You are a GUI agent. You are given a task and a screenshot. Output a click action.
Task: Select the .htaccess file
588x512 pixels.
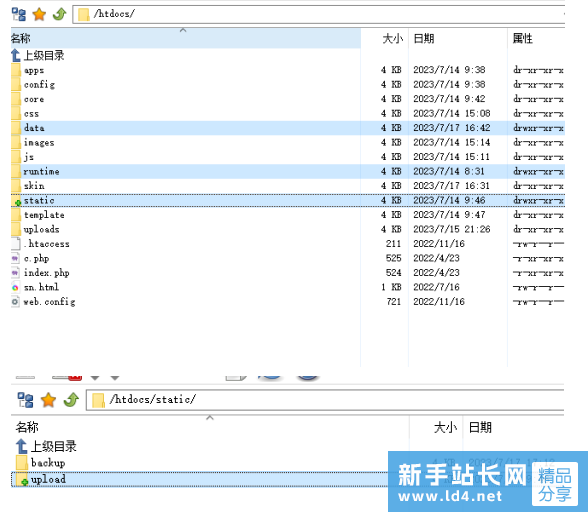pyautogui.click(x=288, y=244)
